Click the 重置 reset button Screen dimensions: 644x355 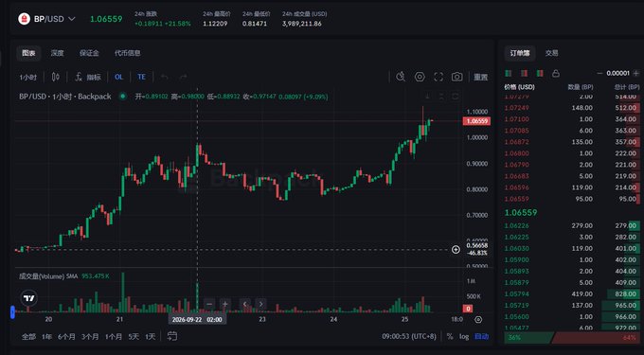point(481,78)
